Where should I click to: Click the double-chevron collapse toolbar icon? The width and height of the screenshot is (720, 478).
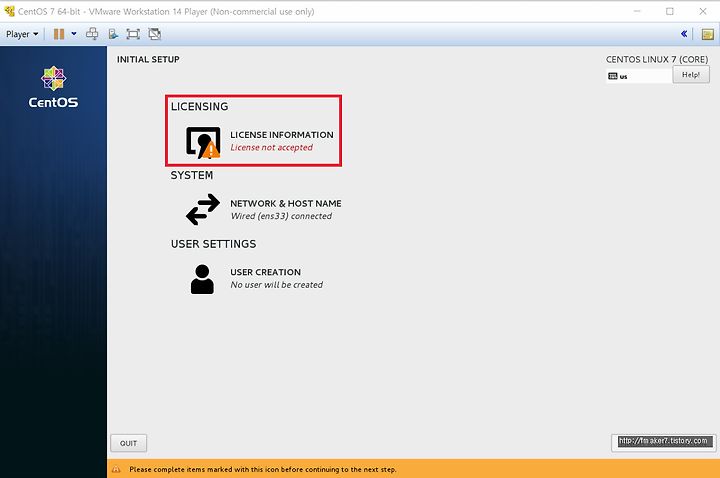click(684, 34)
